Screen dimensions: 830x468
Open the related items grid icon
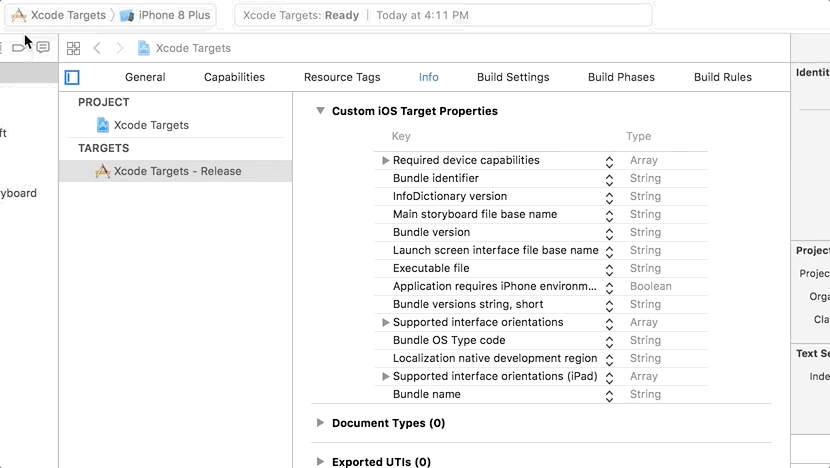tap(73, 48)
